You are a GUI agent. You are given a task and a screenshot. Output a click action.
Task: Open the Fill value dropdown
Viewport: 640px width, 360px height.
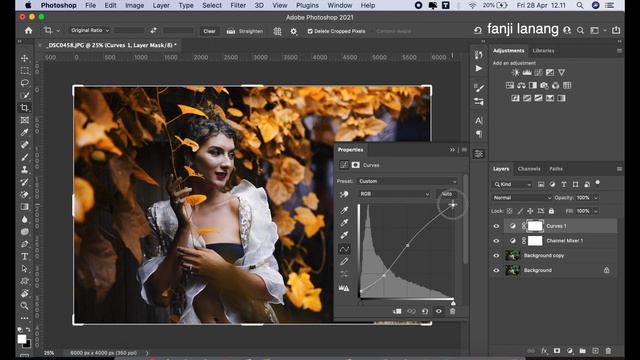[x=596, y=211]
